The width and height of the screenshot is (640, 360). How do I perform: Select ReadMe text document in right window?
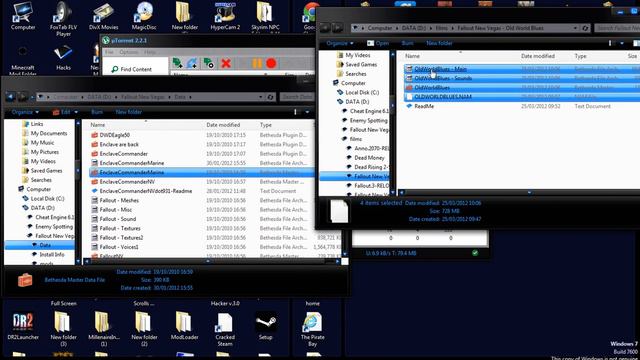pos(424,106)
